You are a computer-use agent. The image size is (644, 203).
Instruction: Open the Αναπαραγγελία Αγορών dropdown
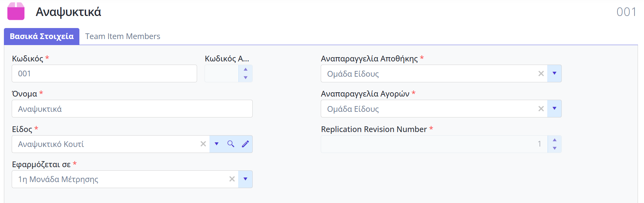coord(554,109)
